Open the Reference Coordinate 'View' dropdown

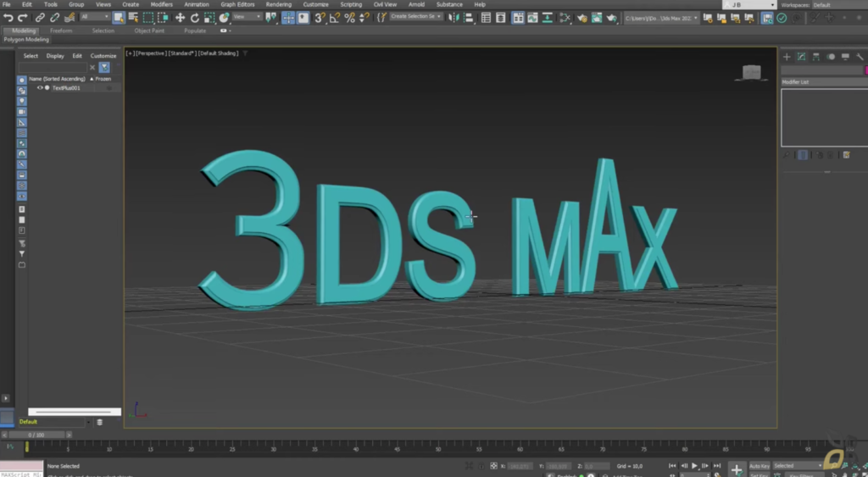(x=247, y=17)
